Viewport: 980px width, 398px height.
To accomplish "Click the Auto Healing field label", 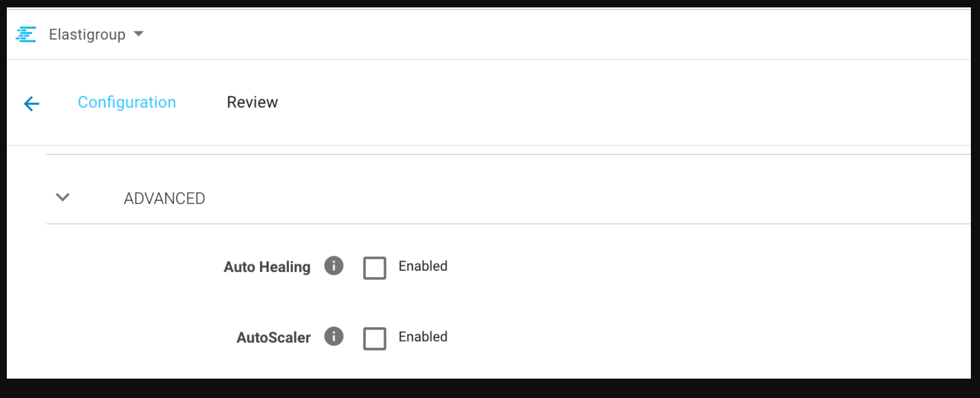I will [x=267, y=267].
